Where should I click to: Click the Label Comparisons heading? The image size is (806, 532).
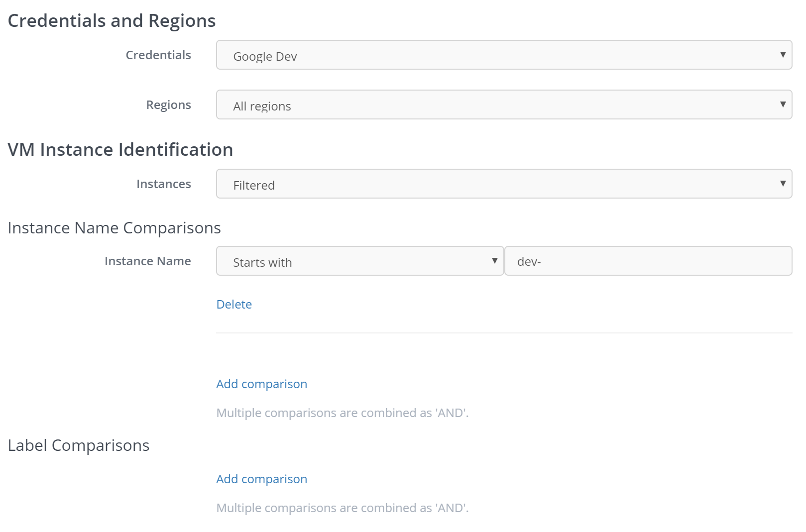[x=78, y=445]
